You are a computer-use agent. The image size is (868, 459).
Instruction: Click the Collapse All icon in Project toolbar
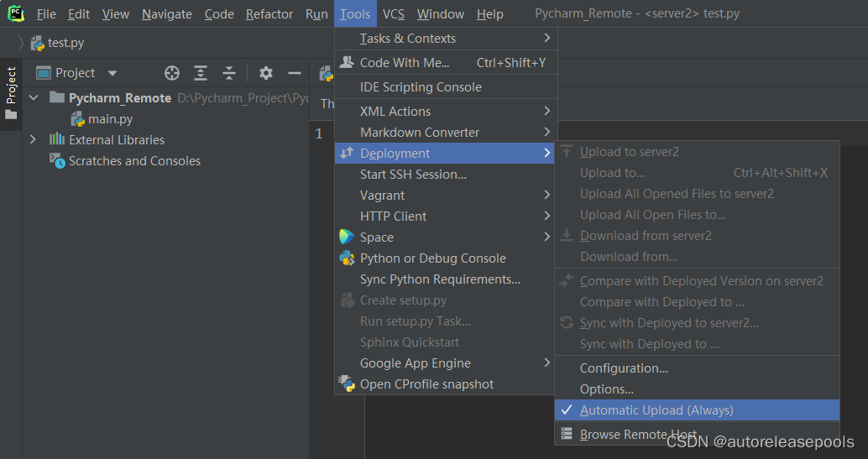[229, 73]
